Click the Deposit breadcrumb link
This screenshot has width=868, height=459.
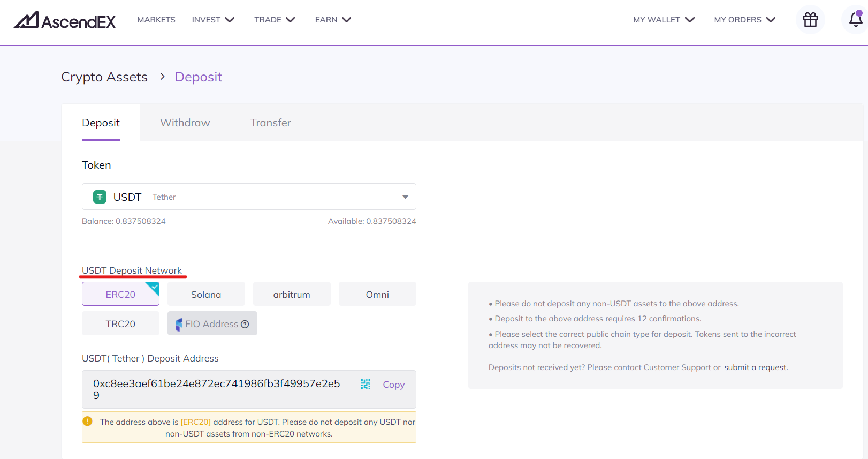[199, 77]
